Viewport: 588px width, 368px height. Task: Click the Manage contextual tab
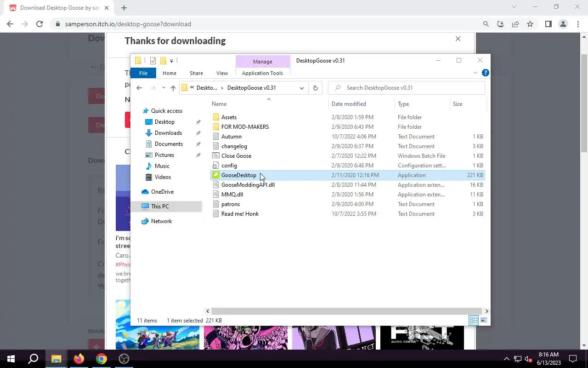pos(263,62)
